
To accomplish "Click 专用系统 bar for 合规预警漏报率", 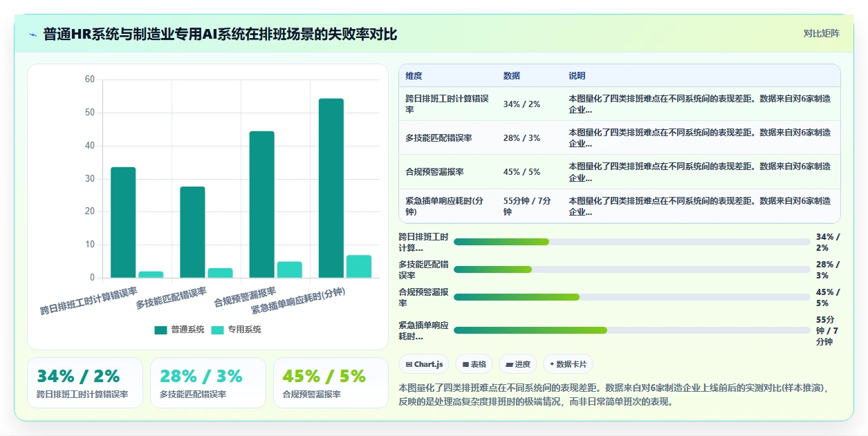I will pyautogui.click(x=289, y=269).
